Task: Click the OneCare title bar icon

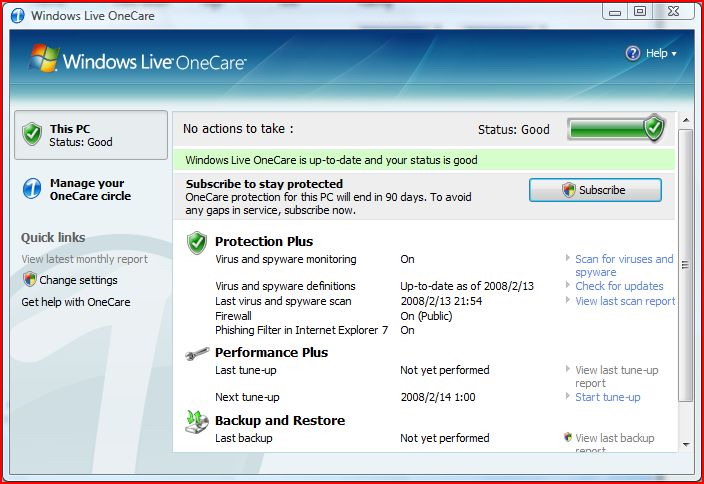Action: click(x=18, y=16)
